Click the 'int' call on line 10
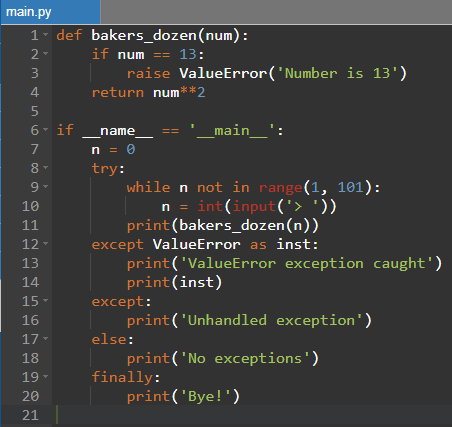 point(210,206)
